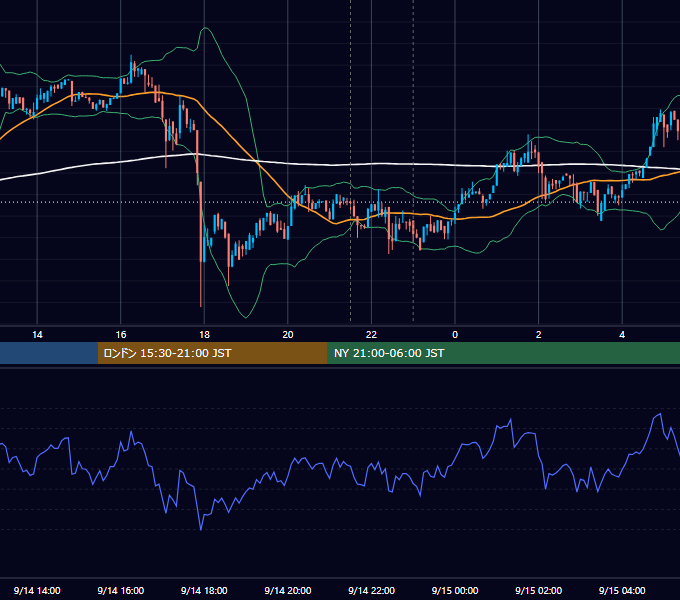680x600 pixels.
Task: Click the 9/14 20:00 time label
Action: pyautogui.click(x=288, y=590)
